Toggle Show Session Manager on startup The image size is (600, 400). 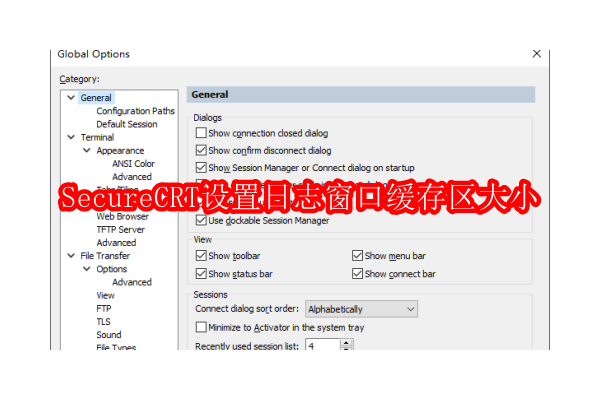201,167
